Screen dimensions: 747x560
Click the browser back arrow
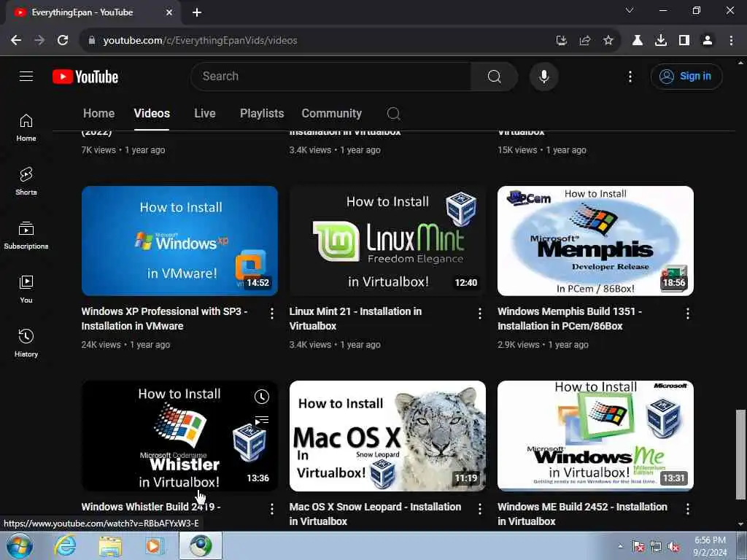pyautogui.click(x=16, y=41)
